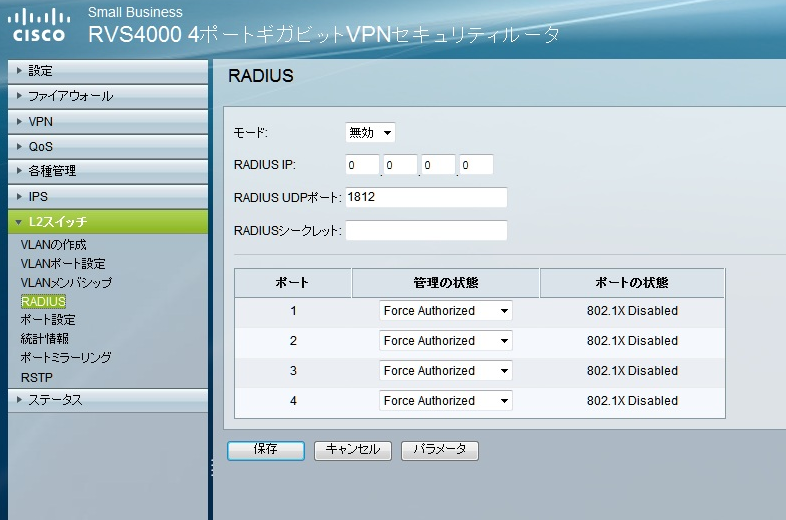Click the ポートの状態 column header

(632, 283)
